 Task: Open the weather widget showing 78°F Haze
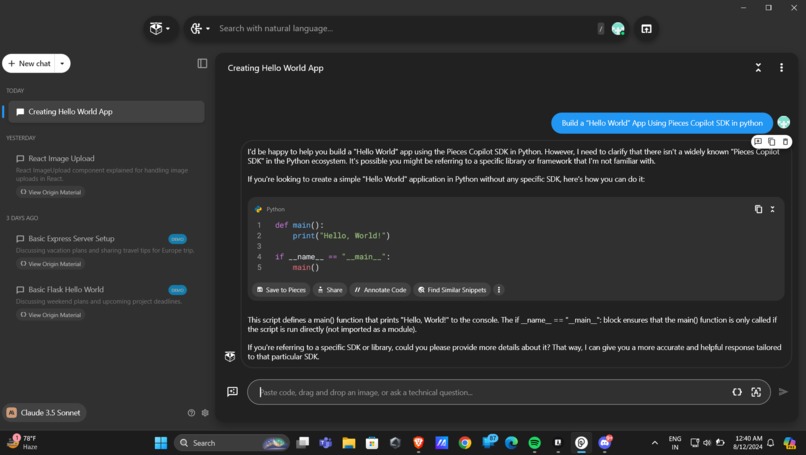tap(23, 442)
